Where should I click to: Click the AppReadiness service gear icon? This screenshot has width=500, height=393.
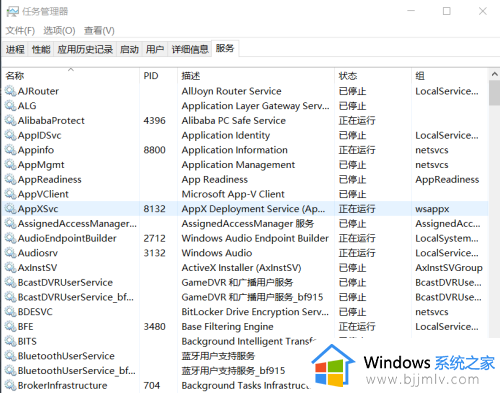click(10, 179)
